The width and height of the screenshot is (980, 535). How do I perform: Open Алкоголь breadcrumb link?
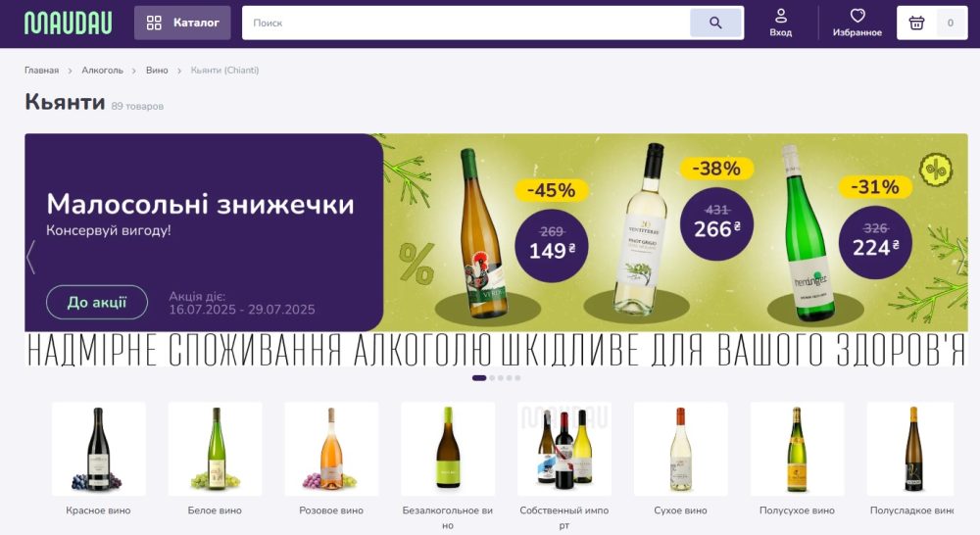[103, 71]
